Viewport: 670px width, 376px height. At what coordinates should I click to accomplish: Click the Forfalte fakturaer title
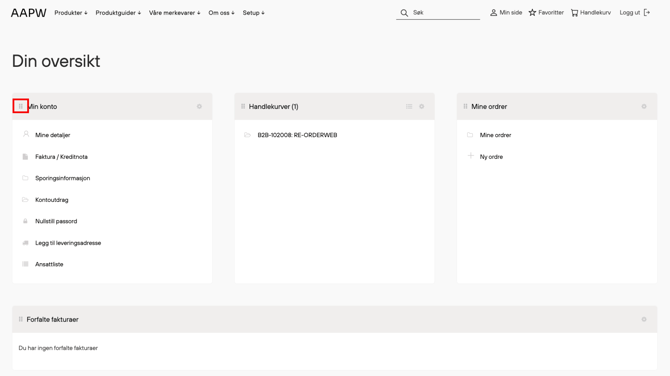click(x=53, y=319)
